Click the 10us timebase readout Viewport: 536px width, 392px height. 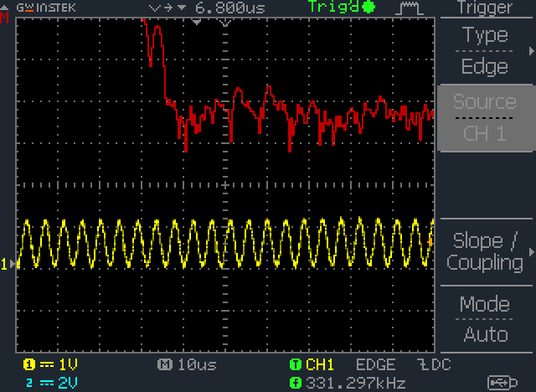tap(198, 365)
